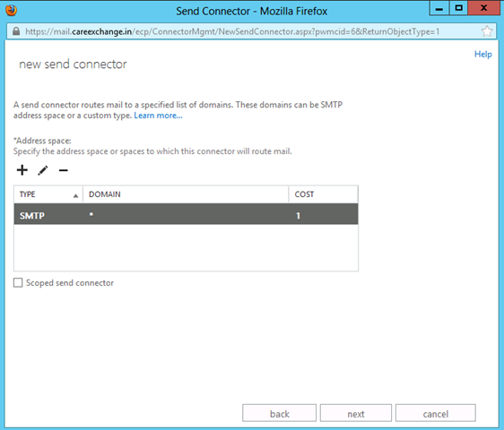The image size is (504, 430).
Task: Close the Send Connector window
Action: (x=483, y=8)
